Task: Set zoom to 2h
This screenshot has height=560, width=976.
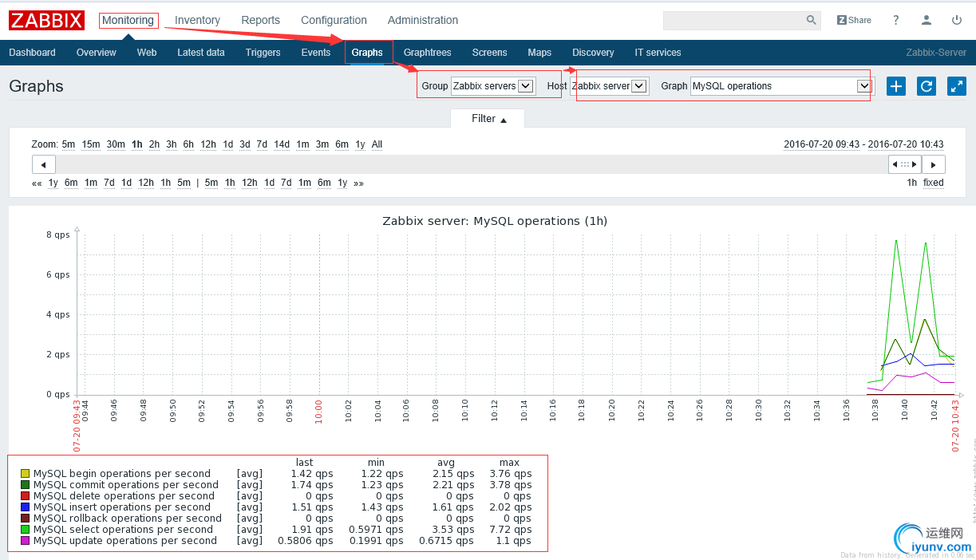Action: [154, 144]
